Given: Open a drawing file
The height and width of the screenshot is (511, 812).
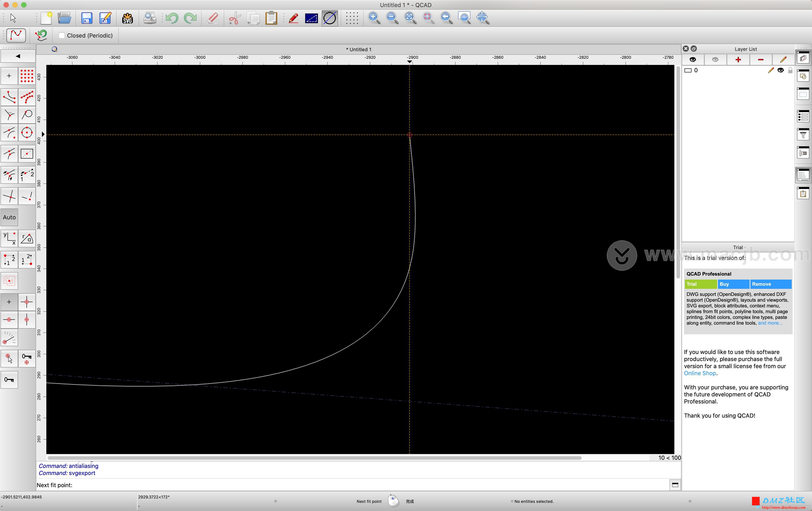Looking at the screenshot, I should click(x=64, y=18).
